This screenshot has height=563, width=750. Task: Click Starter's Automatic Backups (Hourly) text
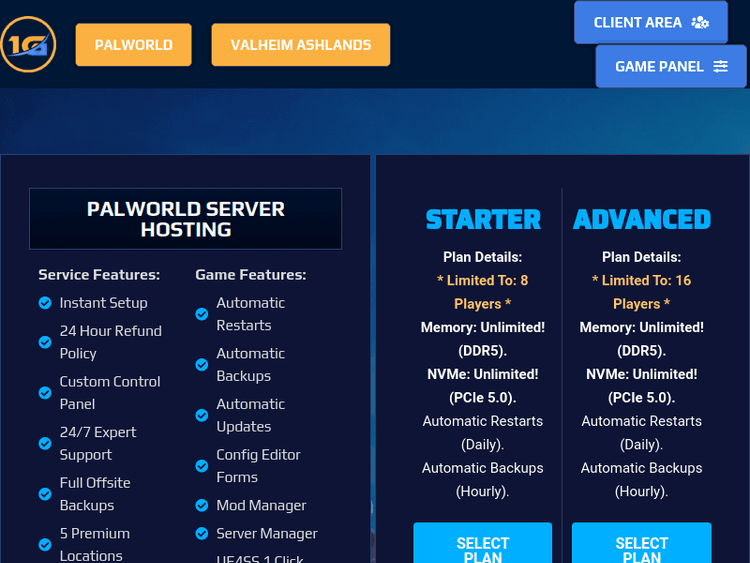(483, 479)
